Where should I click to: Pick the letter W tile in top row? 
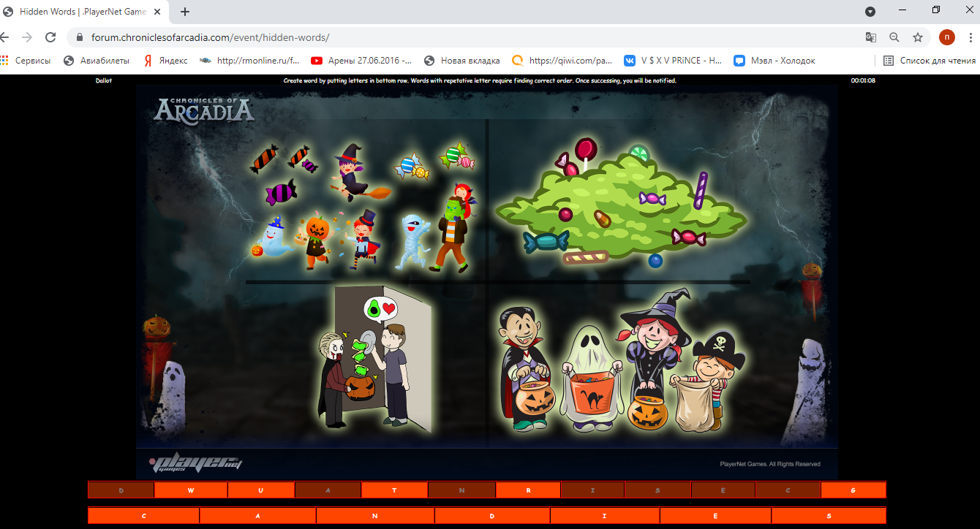[x=191, y=490]
